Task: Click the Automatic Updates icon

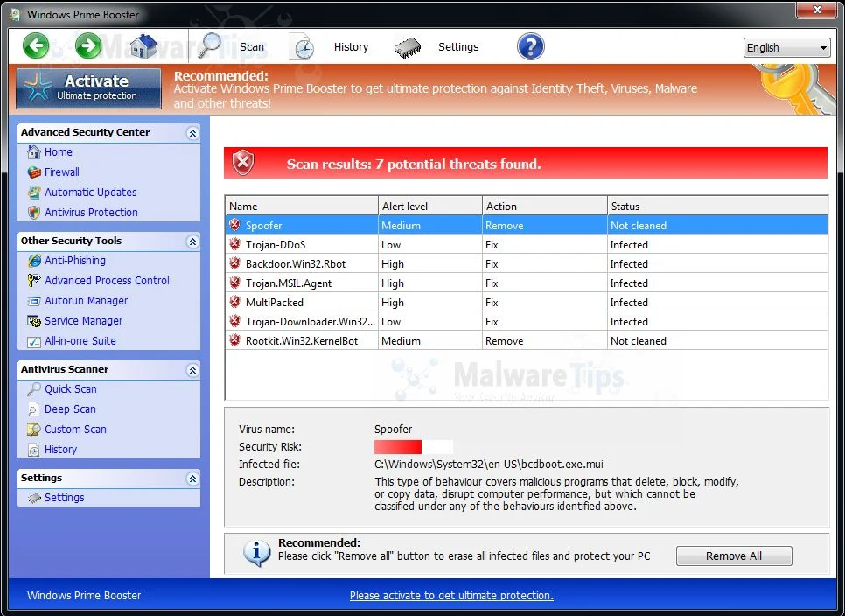Action: click(x=34, y=192)
